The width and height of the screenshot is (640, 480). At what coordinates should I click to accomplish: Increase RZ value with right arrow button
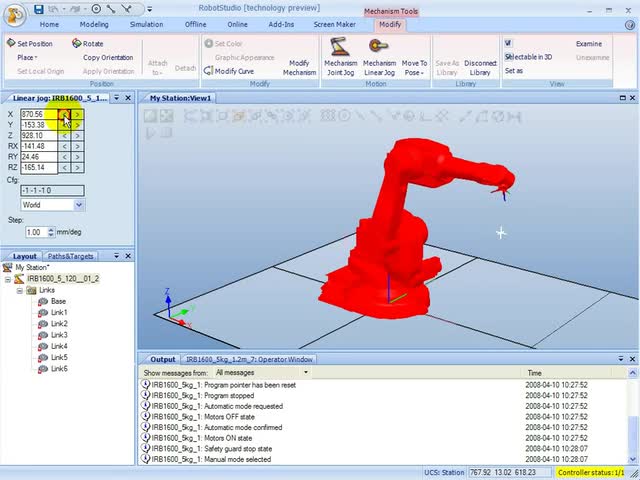pyautogui.click(x=78, y=168)
